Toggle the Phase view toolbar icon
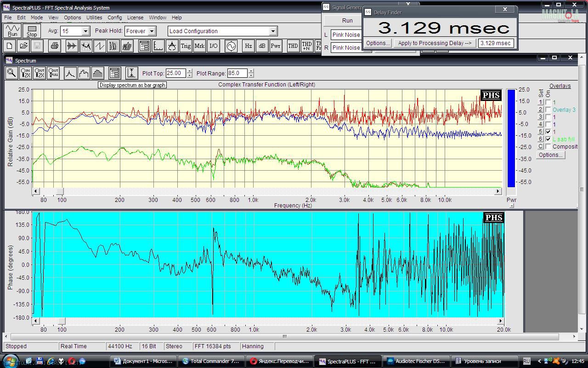588x368 pixels. click(99, 46)
